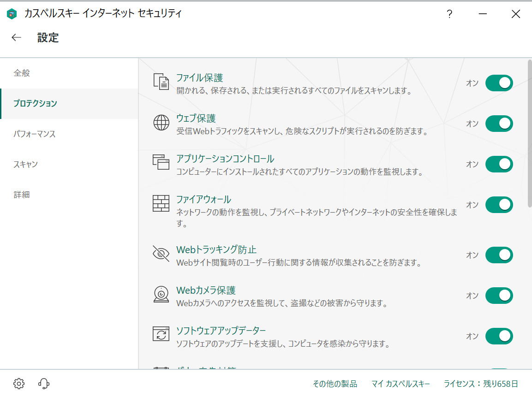Select the 全般 settings tab

pos(69,73)
